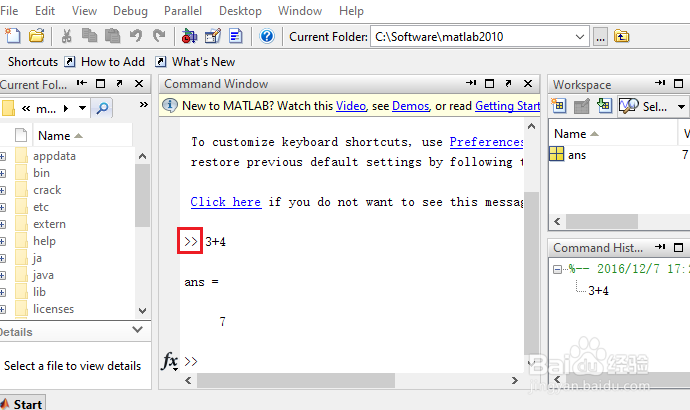Open the Parallel menu

(x=183, y=11)
